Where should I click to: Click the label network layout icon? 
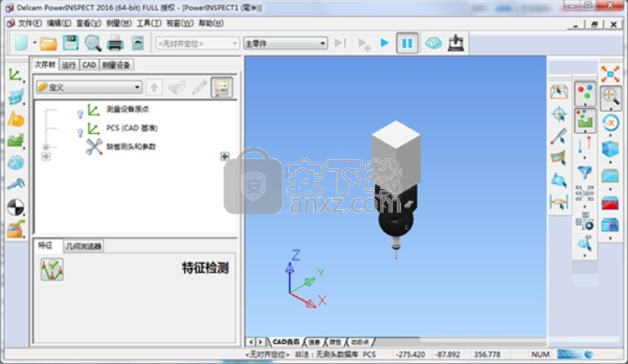[x=584, y=193]
